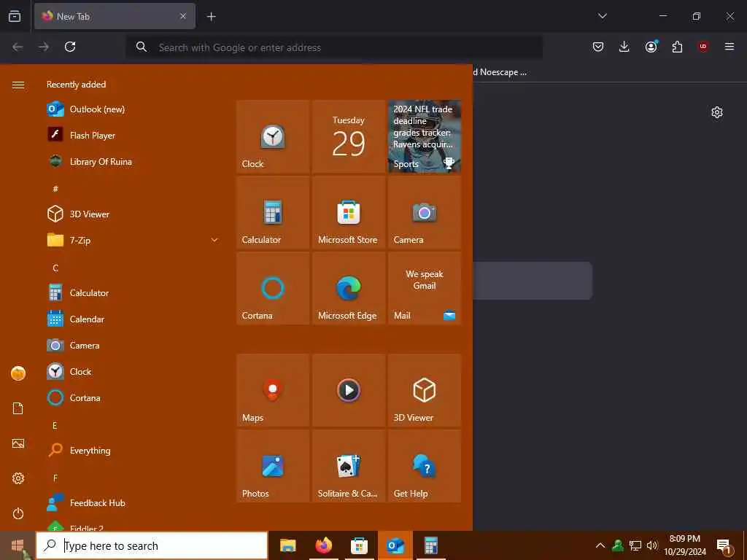The height and width of the screenshot is (560, 747).
Task: Open the clock showing 8:09 PM
Action: pos(685,545)
